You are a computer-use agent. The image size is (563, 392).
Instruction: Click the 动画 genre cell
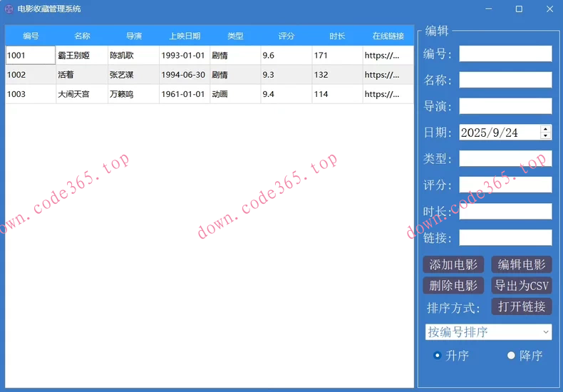point(236,94)
